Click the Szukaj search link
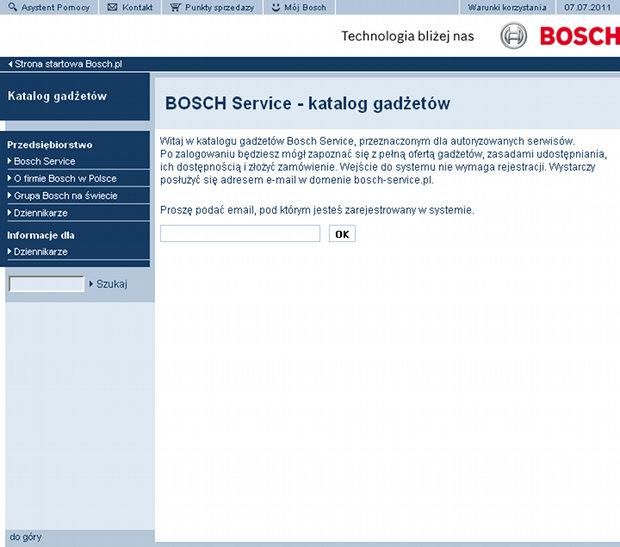620x547 pixels. [112, 284]
